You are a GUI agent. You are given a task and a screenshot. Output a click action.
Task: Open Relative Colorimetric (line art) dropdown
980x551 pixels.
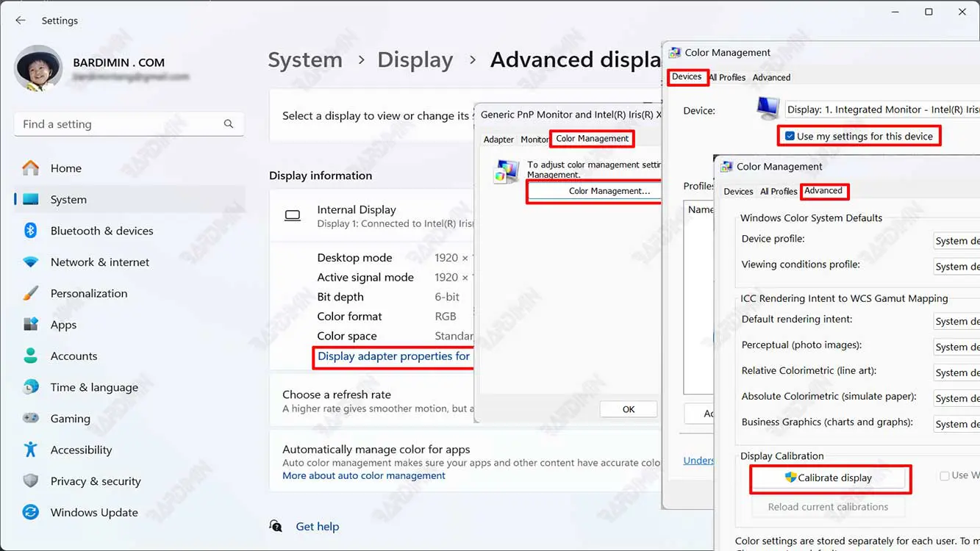956,372
